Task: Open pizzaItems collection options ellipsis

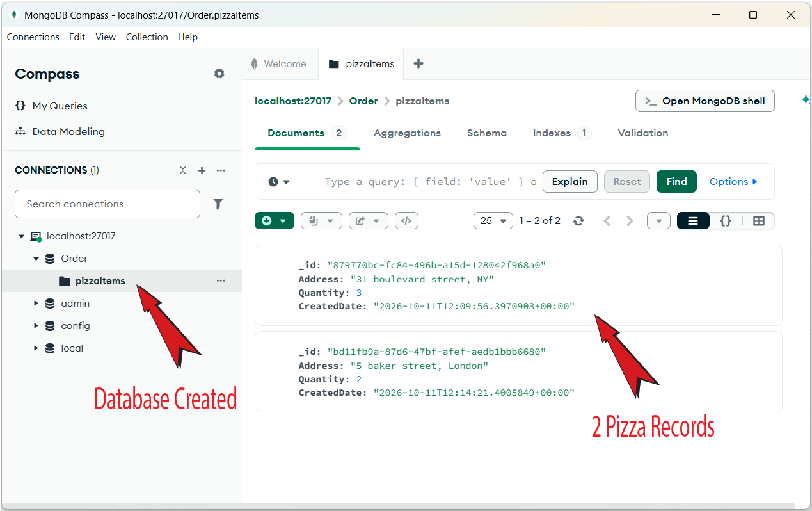Action: point(221,280)
